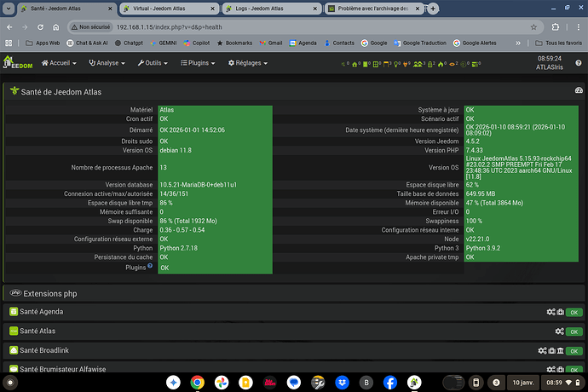
Task: Open the browser extensions puzzle icon
Action: click(x=556, y=27)
